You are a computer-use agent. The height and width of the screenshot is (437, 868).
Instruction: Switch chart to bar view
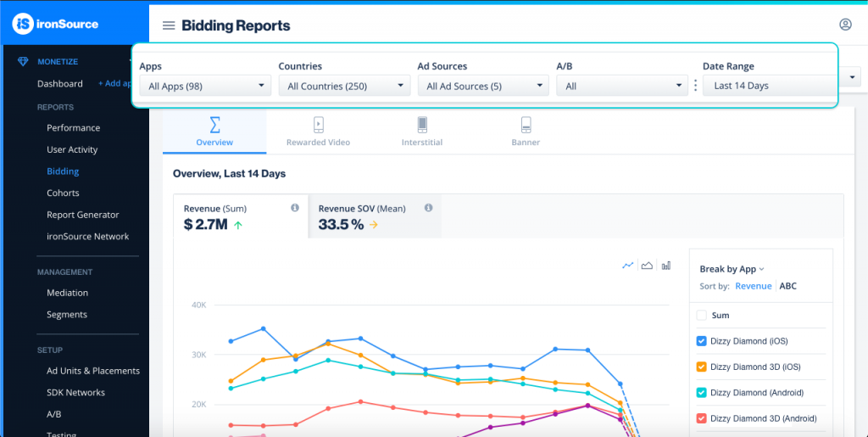[666, 266]
